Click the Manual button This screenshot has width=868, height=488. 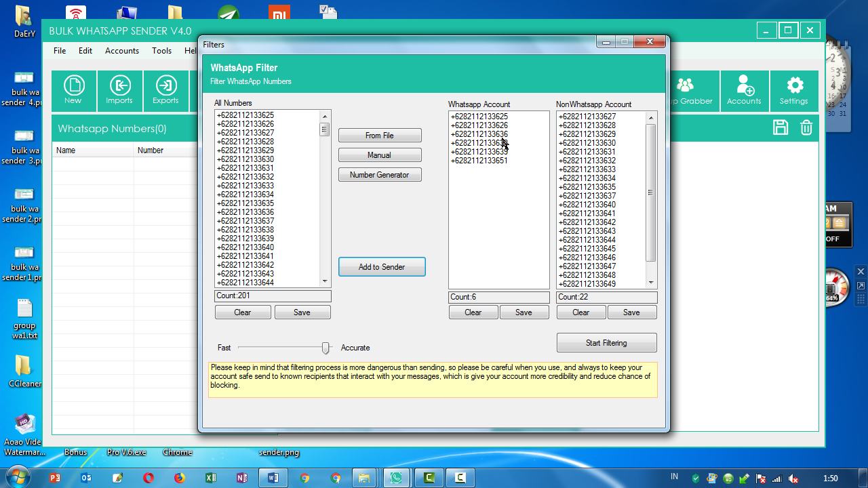380,155
